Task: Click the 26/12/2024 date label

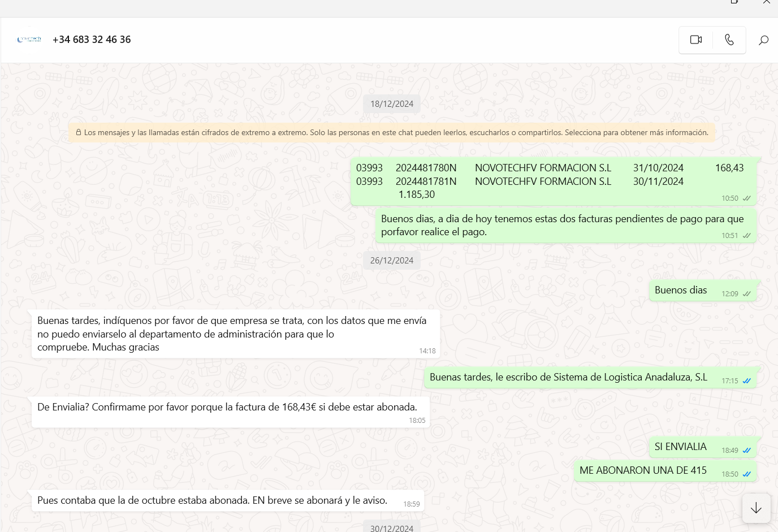Action: coord(392,261)
